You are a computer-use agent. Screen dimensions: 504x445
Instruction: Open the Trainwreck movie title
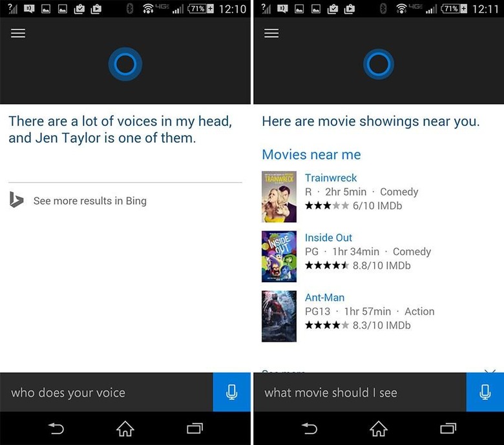coord(331,178)
